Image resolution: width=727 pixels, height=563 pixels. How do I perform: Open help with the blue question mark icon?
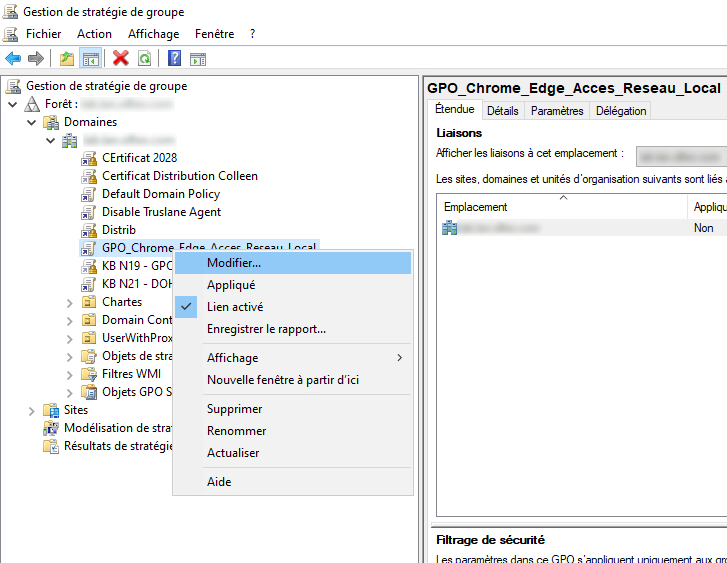point(174,59)
